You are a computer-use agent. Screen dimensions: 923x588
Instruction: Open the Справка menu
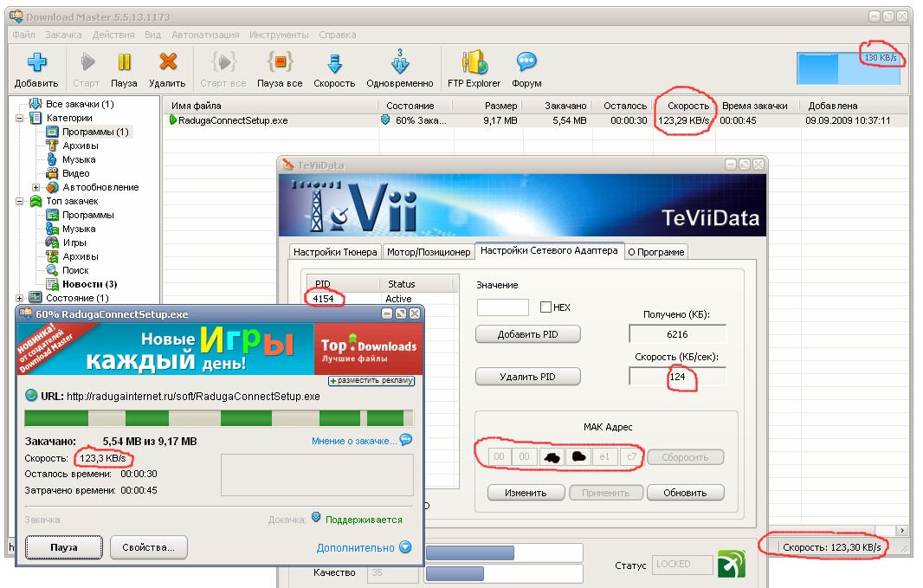338,35
